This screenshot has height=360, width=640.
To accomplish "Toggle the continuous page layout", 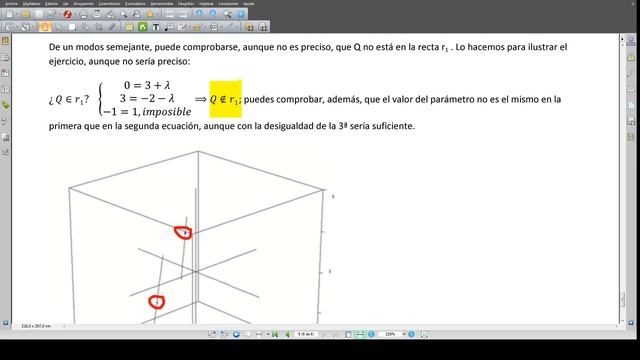I will (360, 334).
